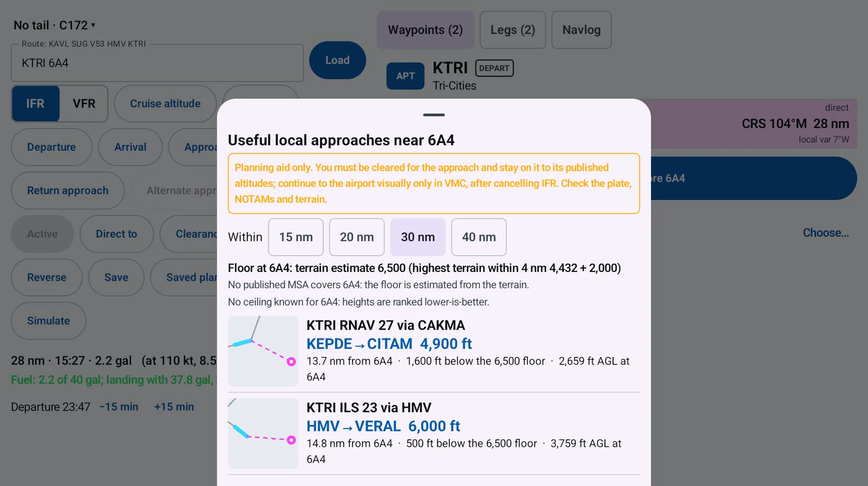The image size is (868, 486).
Task: Set search radius to 15 nm
Action: 296,237
